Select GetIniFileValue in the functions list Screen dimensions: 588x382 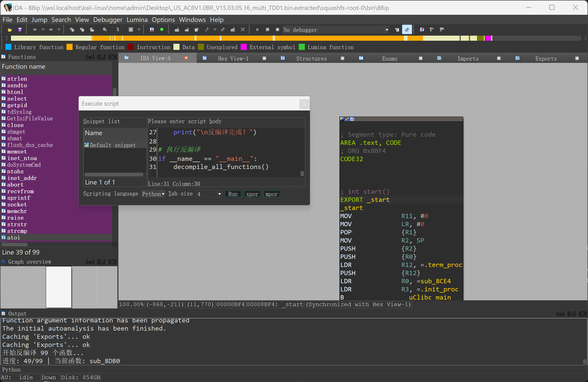tap(30, 118)
